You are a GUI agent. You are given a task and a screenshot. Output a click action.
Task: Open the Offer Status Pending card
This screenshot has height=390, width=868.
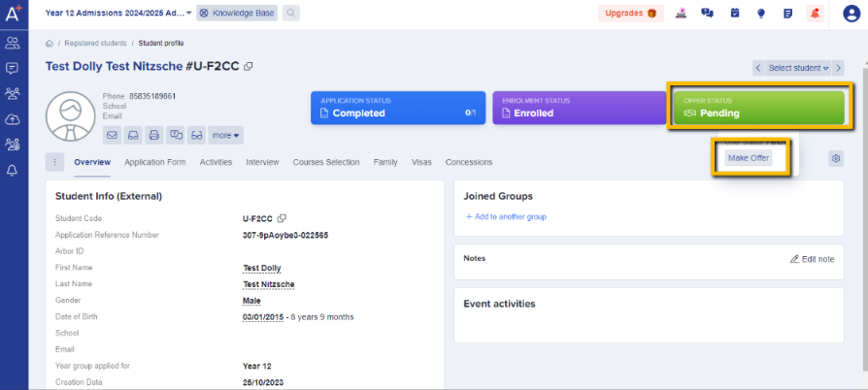[759, 108]
